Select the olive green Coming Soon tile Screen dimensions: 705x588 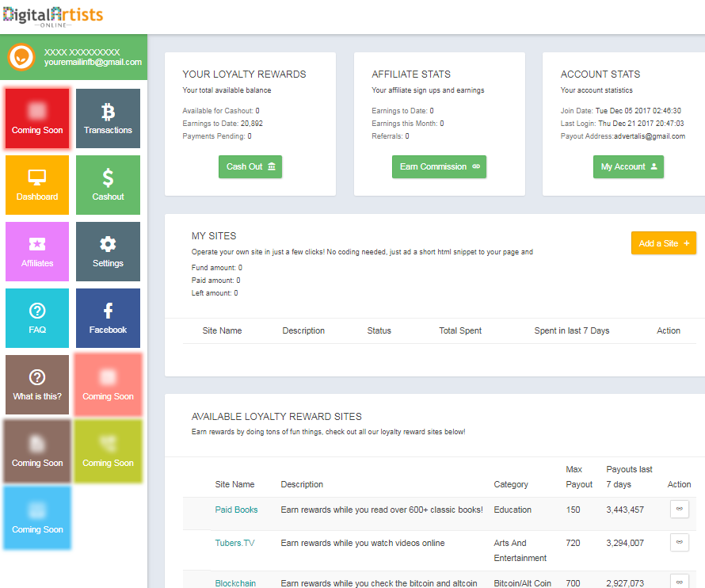[x=108, y=451]
